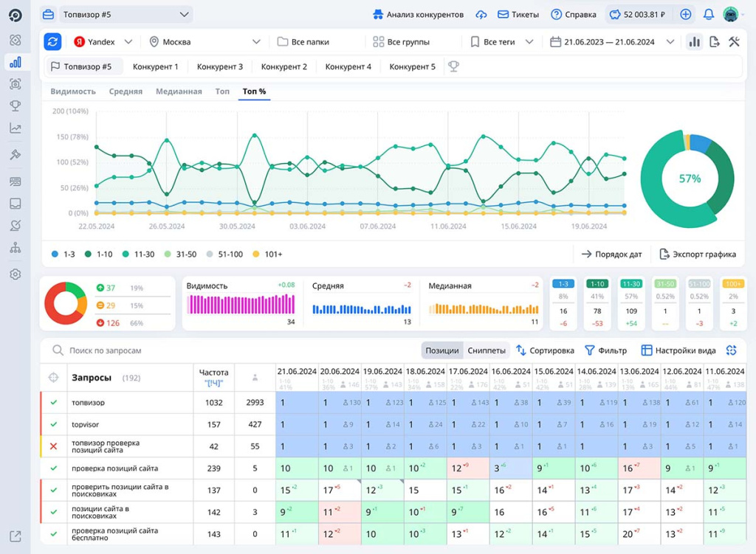Click the target crosshair icon in Запросы header

coord(53,378)
